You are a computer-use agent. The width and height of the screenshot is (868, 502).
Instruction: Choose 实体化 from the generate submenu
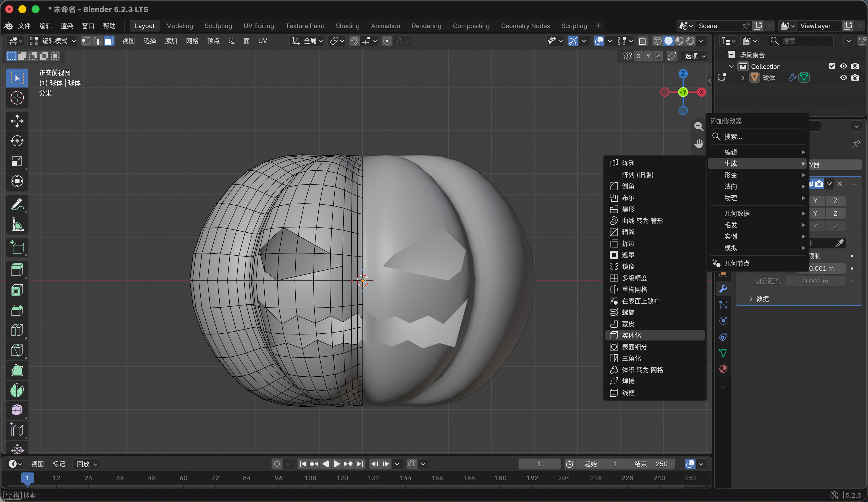coord(655,335)
